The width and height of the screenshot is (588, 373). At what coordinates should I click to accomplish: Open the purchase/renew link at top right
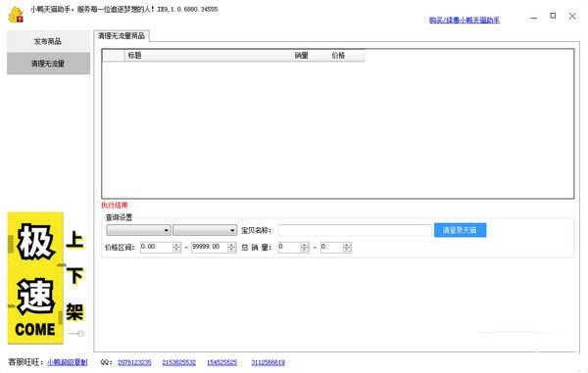pyautogui.click(x=465, y=20)
